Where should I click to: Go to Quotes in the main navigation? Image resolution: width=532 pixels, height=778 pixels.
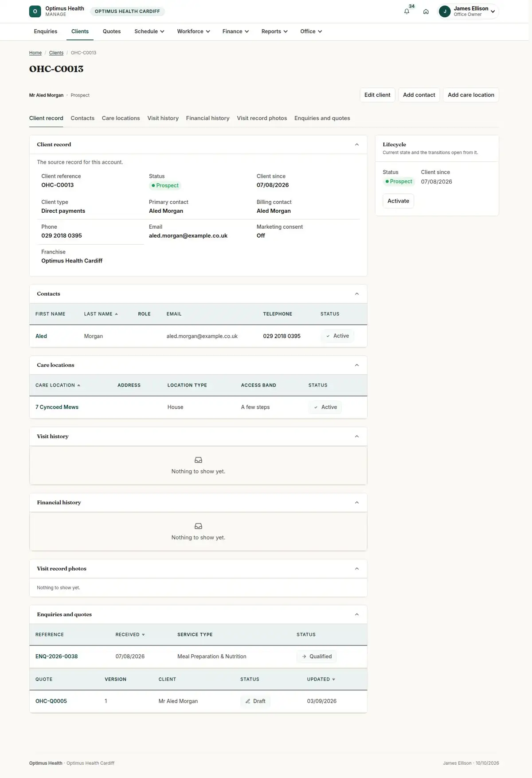coord(112,31)
